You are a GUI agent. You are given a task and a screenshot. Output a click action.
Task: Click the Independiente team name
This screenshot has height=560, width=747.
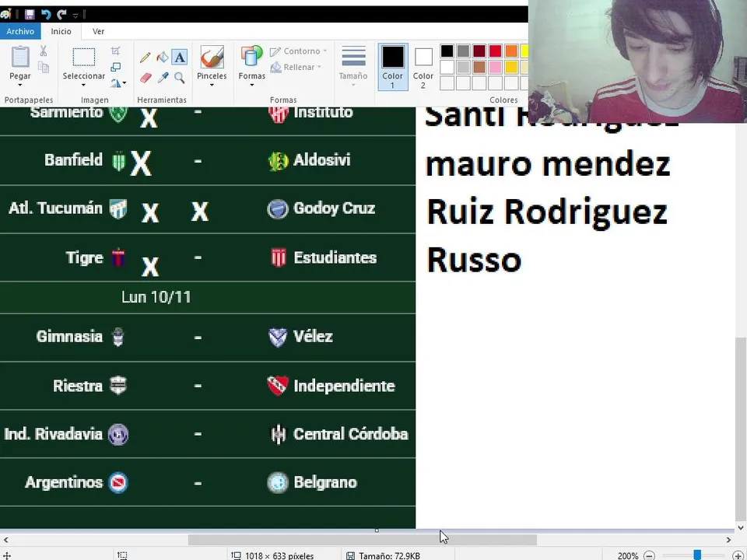tap(345, 386)
